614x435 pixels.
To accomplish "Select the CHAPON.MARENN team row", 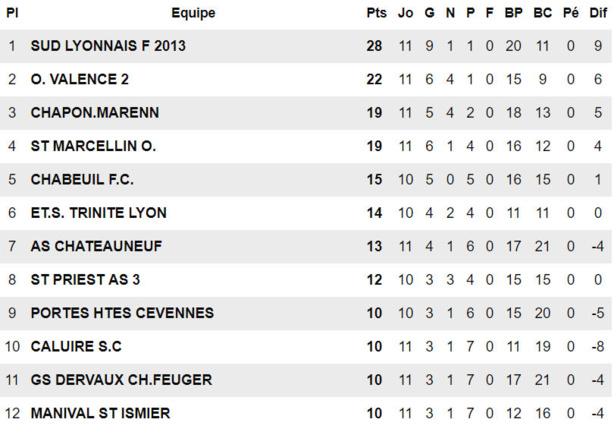I will (x=95, y=113).
